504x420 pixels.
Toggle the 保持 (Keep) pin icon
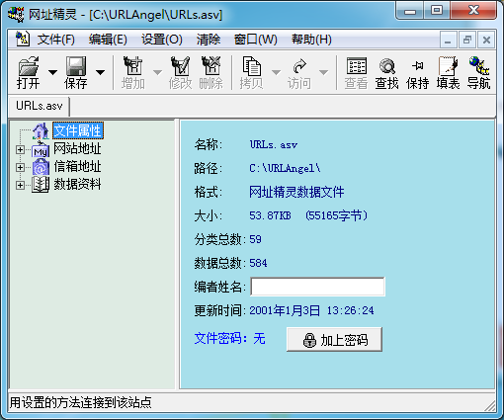tap(417, 73)
